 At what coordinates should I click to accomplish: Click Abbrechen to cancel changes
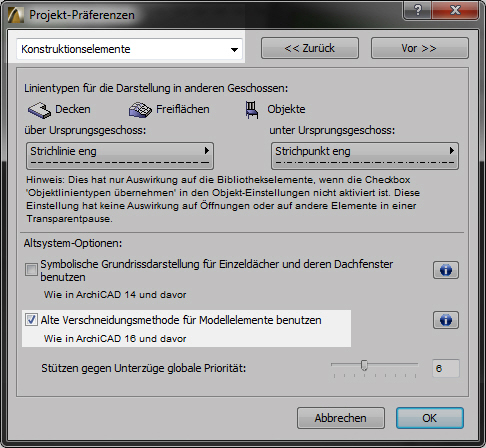click(341, 418)
